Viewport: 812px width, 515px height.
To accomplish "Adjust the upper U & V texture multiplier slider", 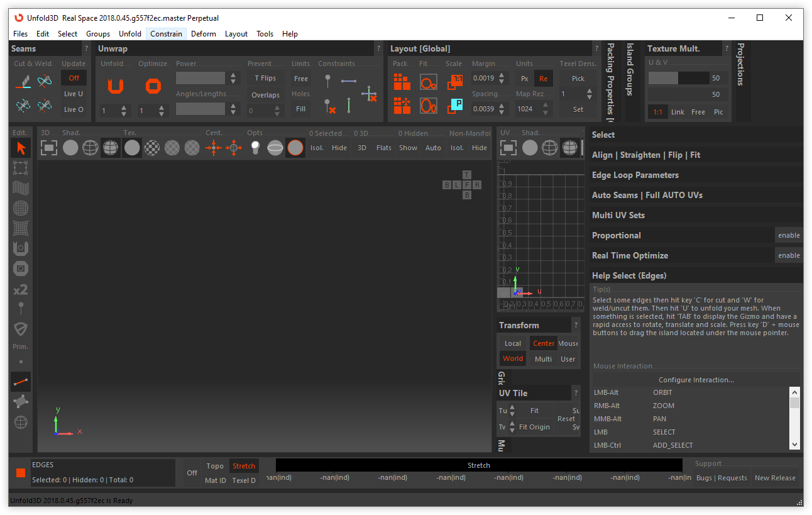I will click(x=679, y=78).
